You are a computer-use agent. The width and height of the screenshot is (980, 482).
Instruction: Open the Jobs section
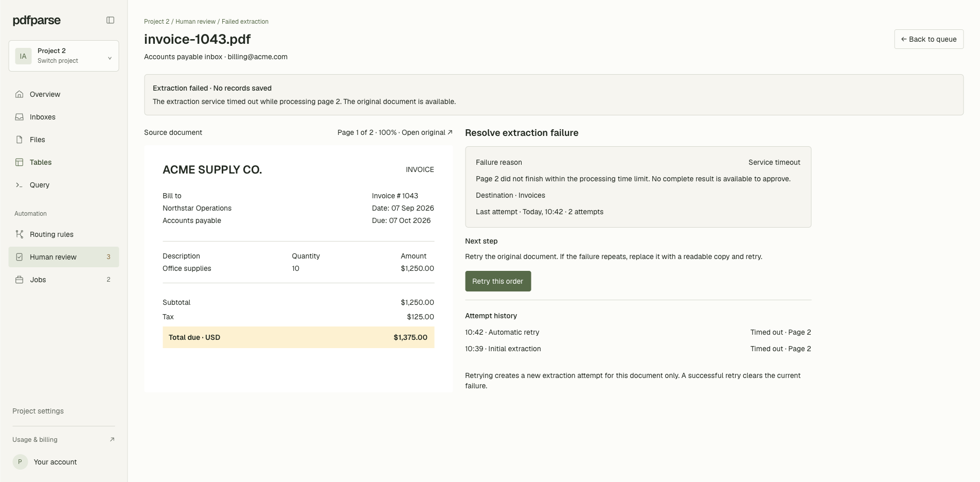(x=64, y=280)
